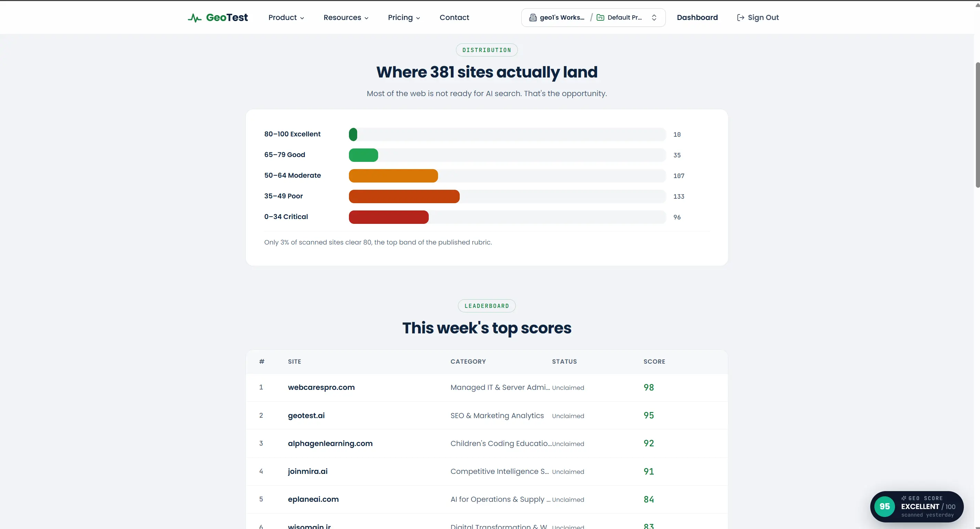980x529 pixels.
Task: Open geotest.ai leaderboard entry
Action: 306,415
